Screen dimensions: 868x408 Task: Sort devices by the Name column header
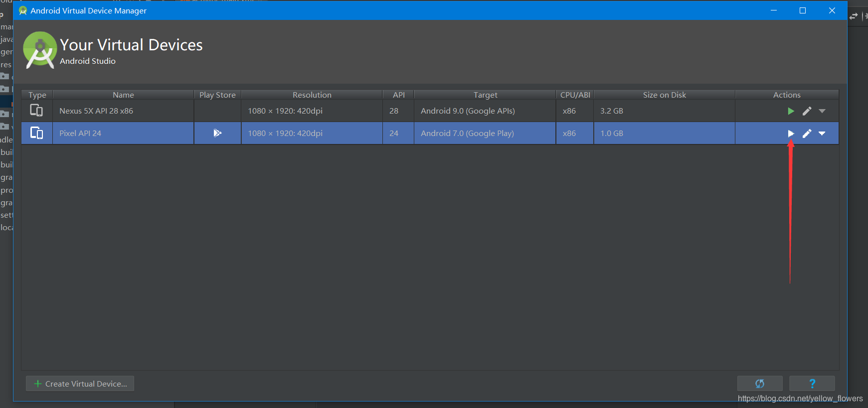(123, 95)
